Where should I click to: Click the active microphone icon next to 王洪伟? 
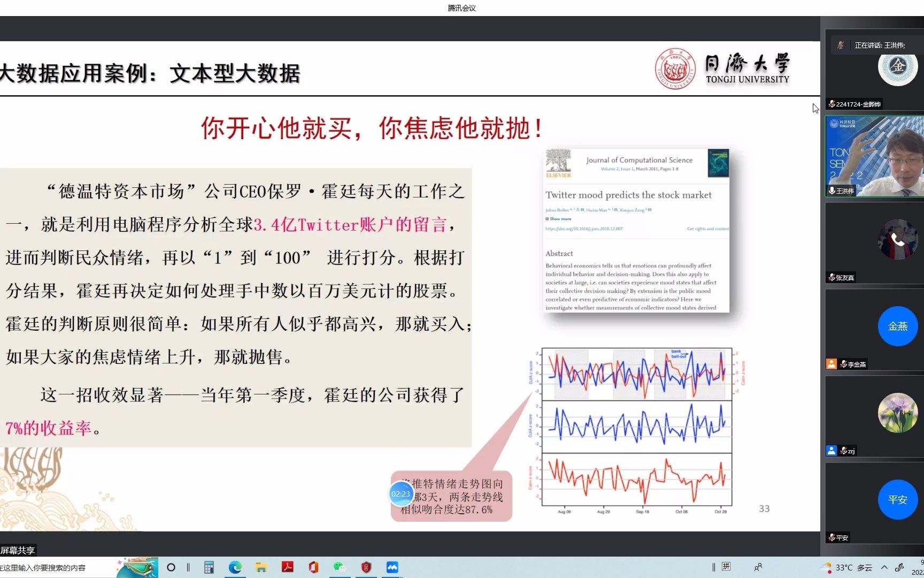pyautogui.click(x=831, y=191)
